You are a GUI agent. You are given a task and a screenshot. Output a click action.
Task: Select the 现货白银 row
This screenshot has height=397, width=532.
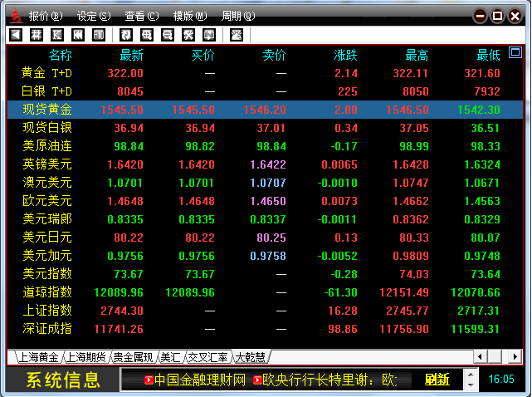(265, 128)
